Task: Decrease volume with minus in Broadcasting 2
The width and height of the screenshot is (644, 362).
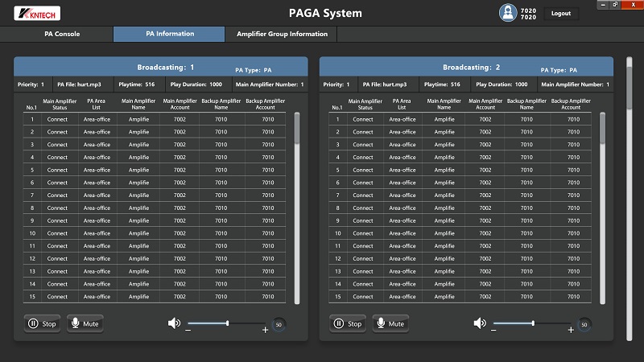Action: coord(494,330)
